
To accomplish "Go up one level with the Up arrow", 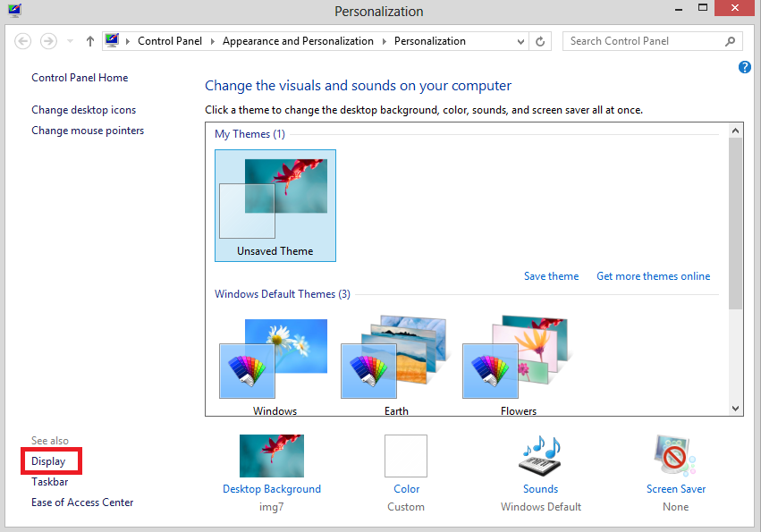I will pos(89,41).
